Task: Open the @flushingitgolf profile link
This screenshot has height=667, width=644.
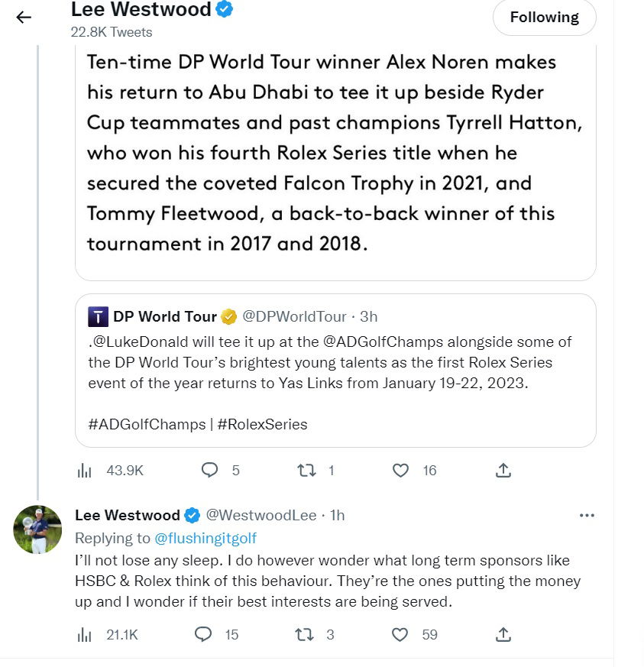Action: [205, 539]
